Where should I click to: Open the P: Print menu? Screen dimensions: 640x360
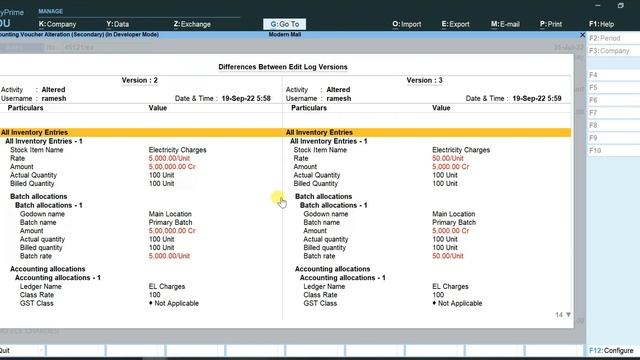point(551,24)
